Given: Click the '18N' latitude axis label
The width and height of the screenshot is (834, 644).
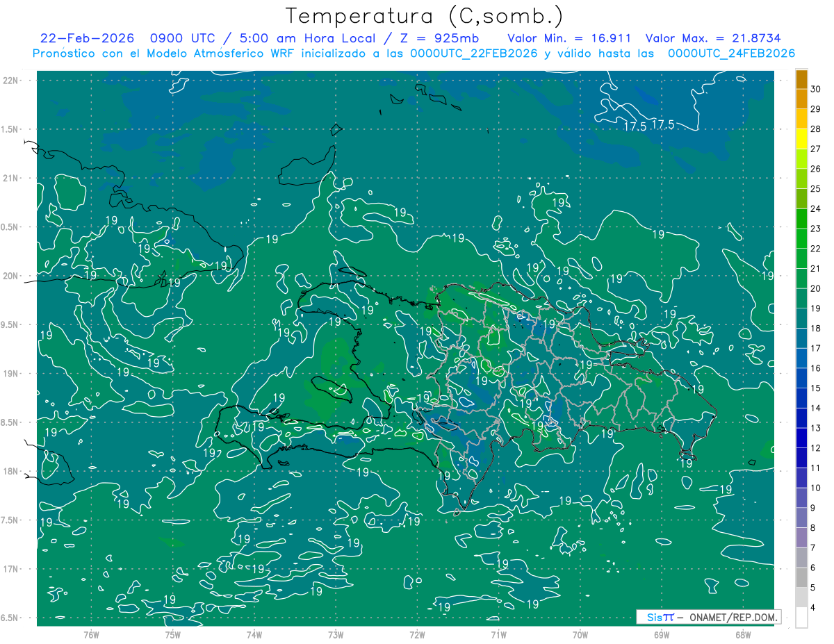Looking at the screenshot, I should click(x=12, y=471).
